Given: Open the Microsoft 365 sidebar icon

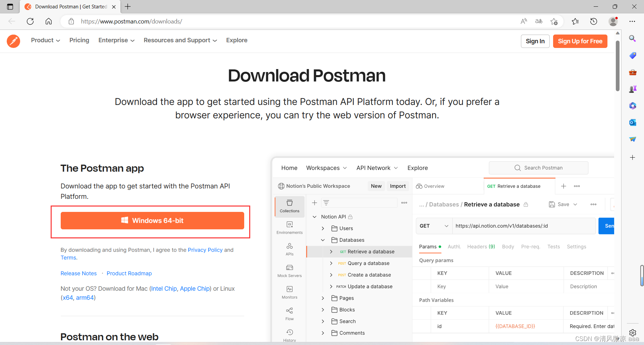Looking at the screenshot, I should coord(633,106).
